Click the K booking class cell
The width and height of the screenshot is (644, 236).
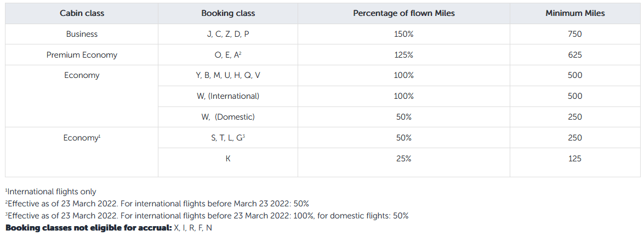(x=228, y=159)
